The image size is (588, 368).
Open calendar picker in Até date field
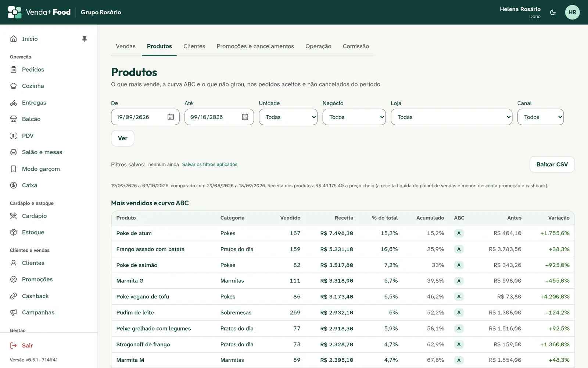click(245, 117)
